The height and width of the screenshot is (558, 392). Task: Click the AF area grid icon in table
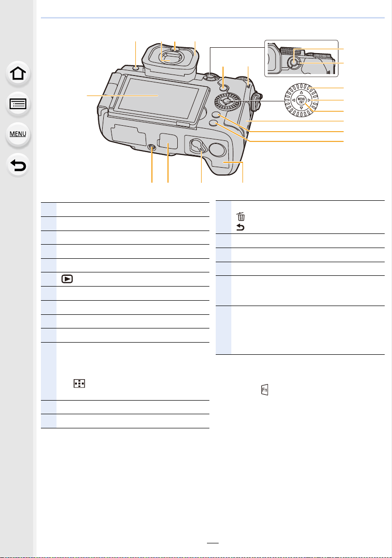pyautogui.click(x=79, y=383)
